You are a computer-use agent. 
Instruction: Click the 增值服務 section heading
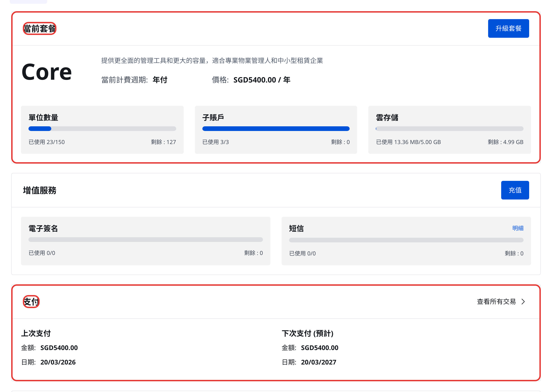40,190
